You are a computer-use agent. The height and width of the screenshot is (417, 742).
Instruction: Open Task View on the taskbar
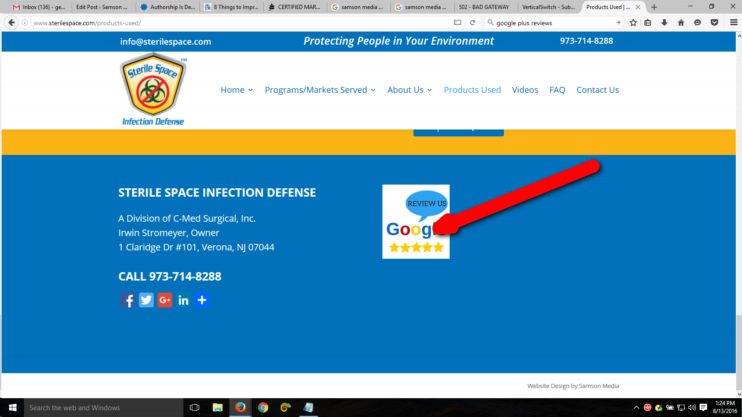194,408
